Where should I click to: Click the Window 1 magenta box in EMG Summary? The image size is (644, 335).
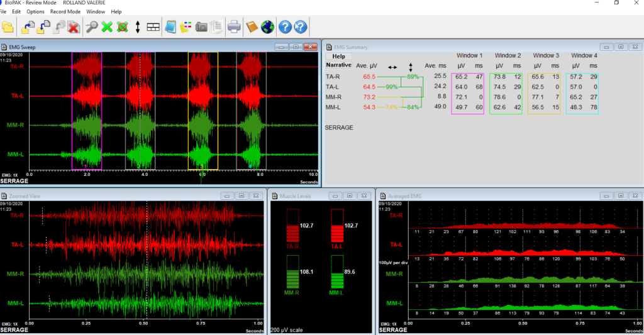pyautogui.click(x=467, y=93)
